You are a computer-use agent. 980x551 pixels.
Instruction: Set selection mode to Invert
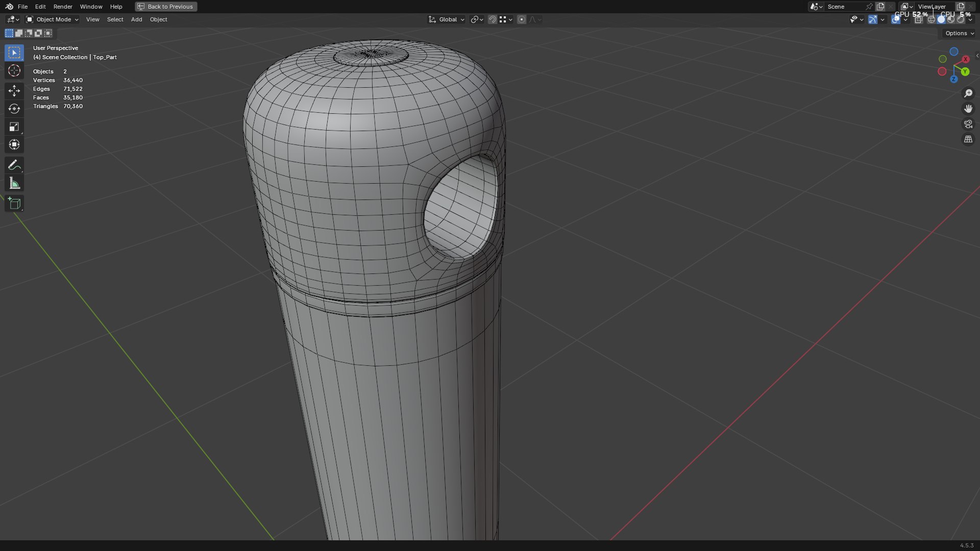click(38, 33)
